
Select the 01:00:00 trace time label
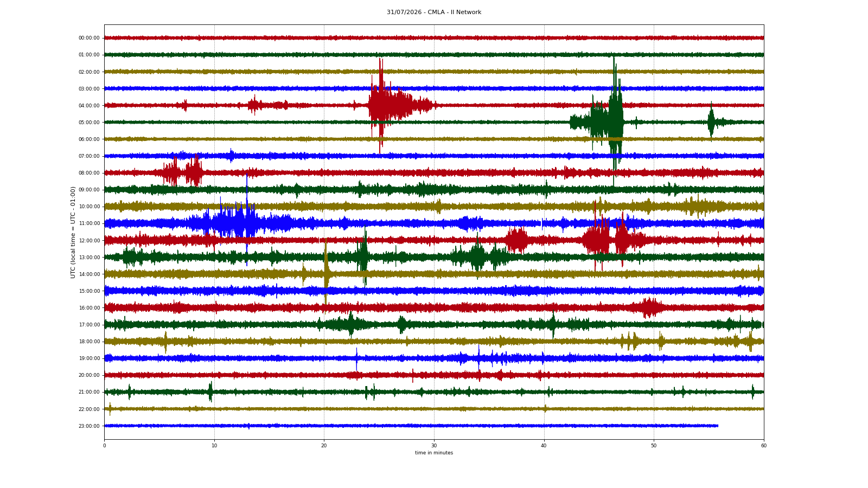tap(89, 55)
